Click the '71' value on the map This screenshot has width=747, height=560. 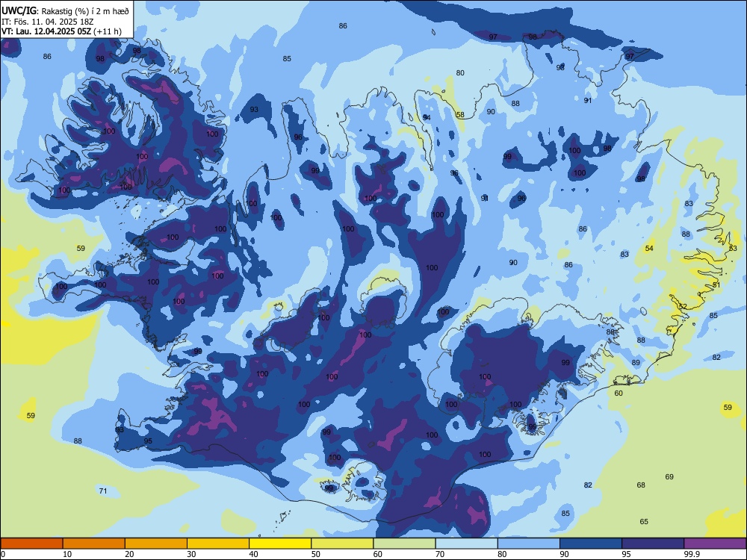coord(103,491)
